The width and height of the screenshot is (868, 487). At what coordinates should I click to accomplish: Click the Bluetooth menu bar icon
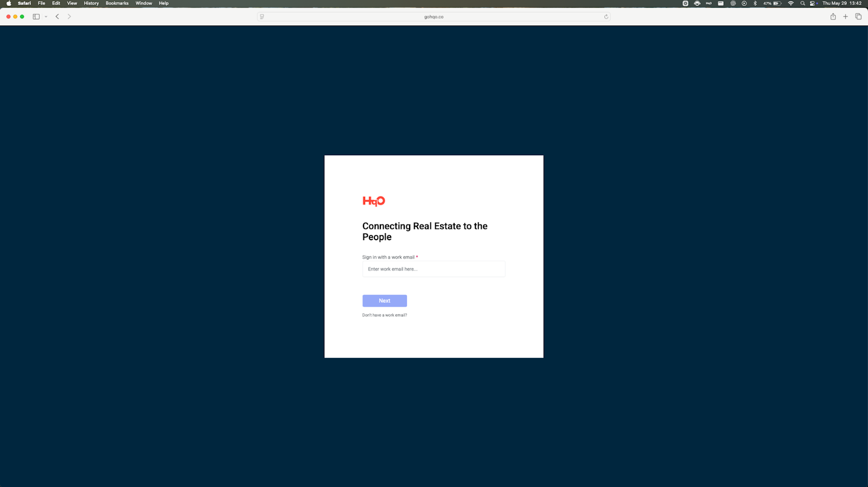(x=755, y=3)
